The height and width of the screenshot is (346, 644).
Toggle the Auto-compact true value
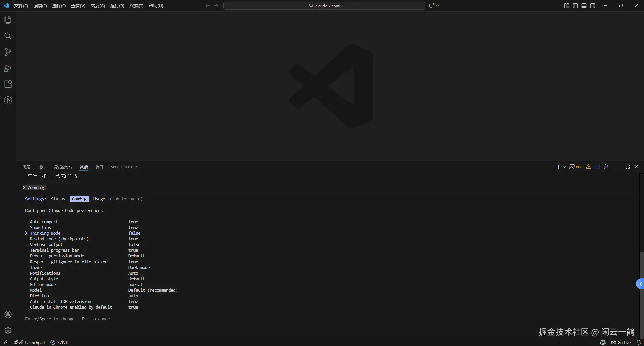coord(133,222)
